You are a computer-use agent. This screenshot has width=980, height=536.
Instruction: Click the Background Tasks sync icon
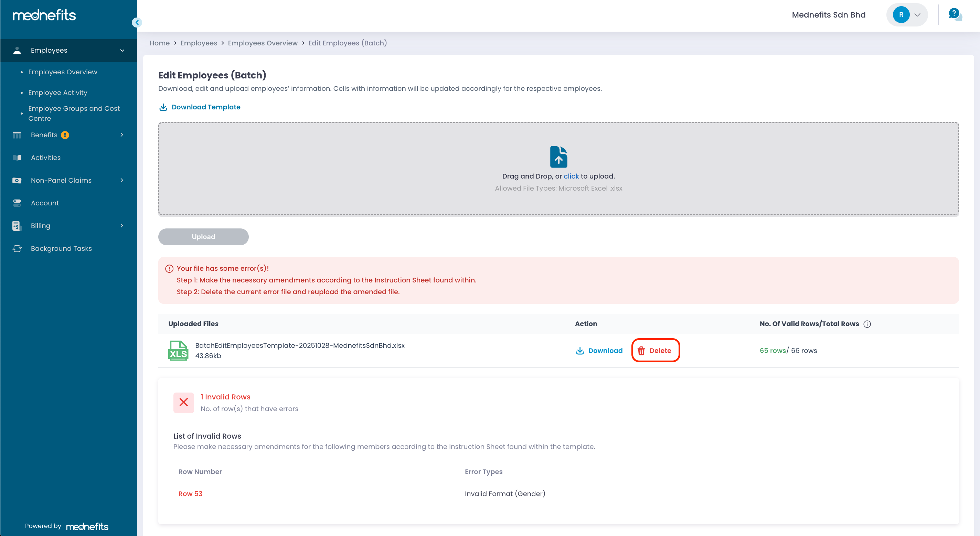pos(17,248)
